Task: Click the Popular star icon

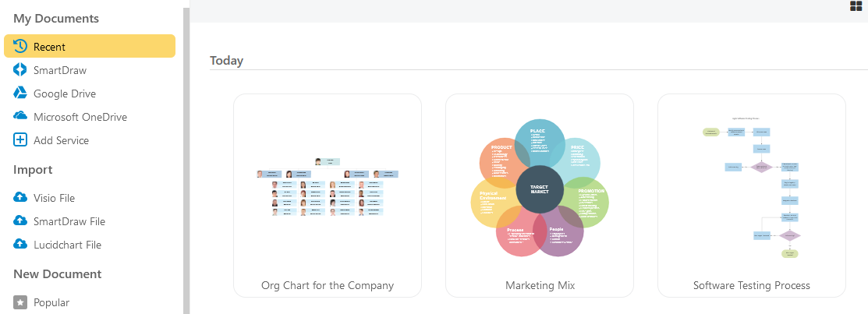Action: tap(20, 302)
